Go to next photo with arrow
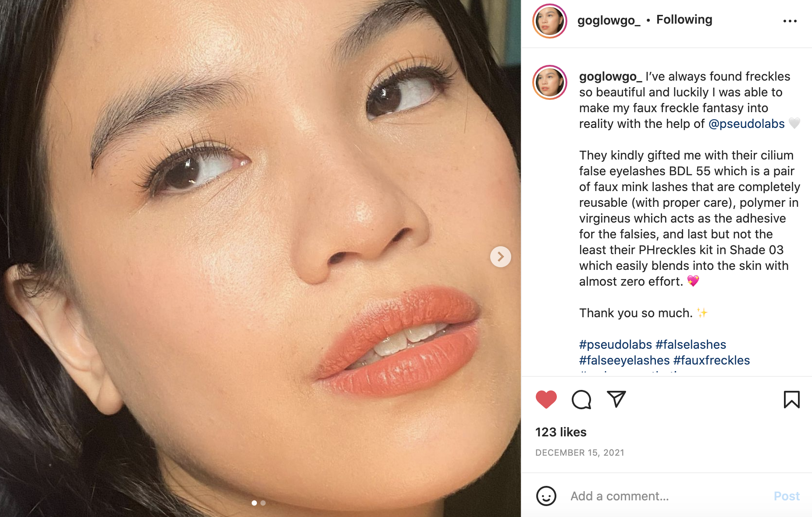Viewport: 812px width, 517px height. (x=501, y=257)
